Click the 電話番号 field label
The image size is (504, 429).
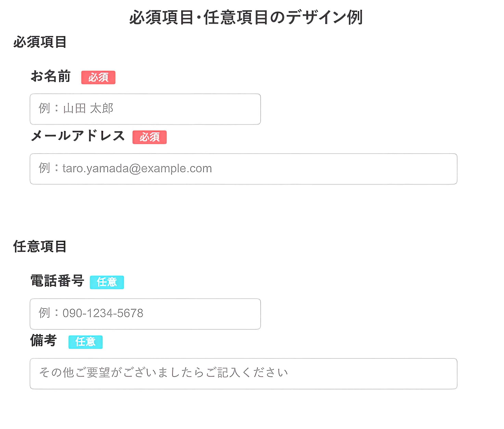(x=57, y=281)
